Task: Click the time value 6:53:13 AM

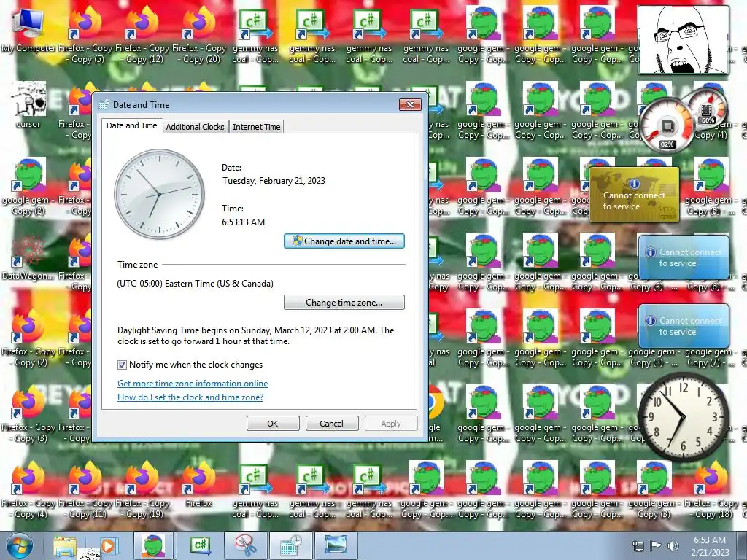Action: click(243, 222)
